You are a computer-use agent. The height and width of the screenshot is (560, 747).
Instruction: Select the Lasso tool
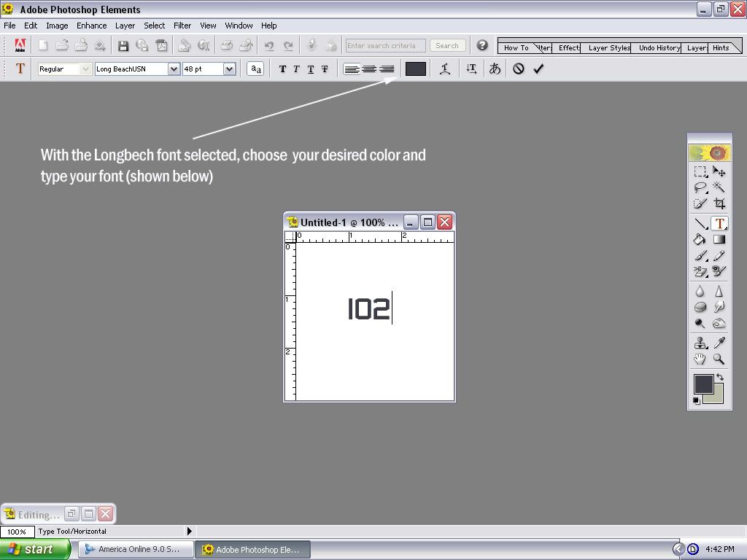pyautogui.click(x=700, y=187)
